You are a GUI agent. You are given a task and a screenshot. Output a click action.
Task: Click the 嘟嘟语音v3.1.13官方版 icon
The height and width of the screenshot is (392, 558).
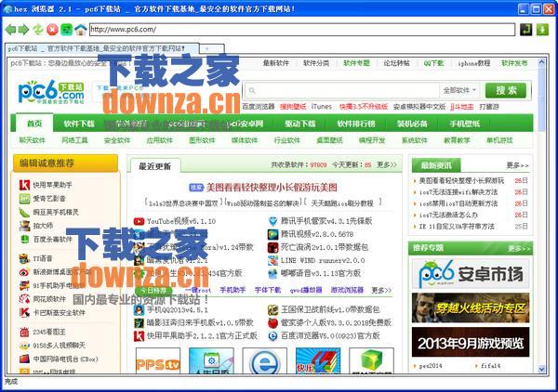tap(272, 273)
